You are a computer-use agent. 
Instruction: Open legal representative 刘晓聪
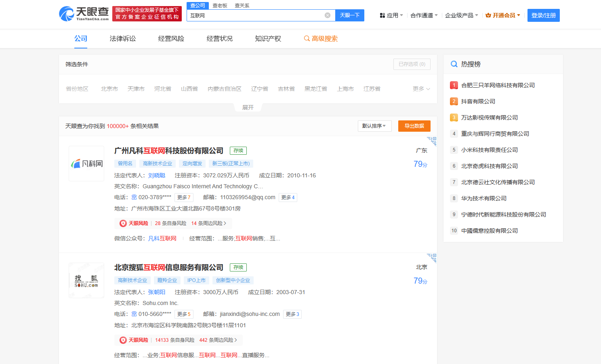point(157,175)
